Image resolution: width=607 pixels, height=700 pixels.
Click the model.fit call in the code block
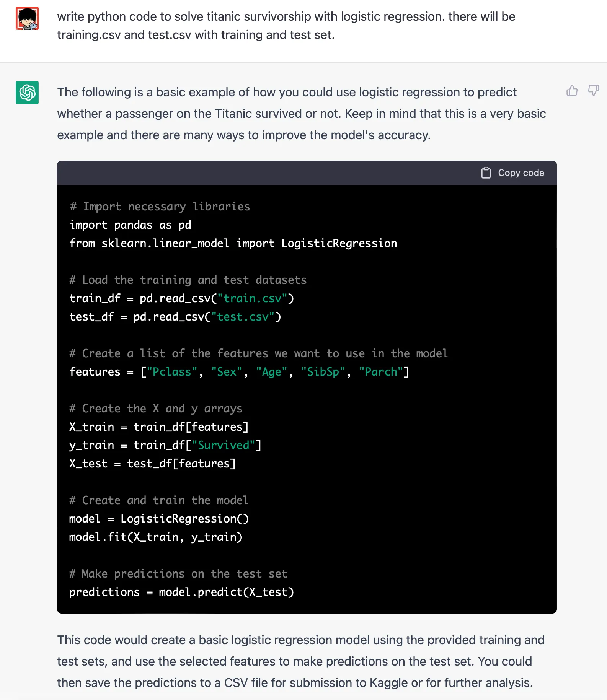point(155,537)
